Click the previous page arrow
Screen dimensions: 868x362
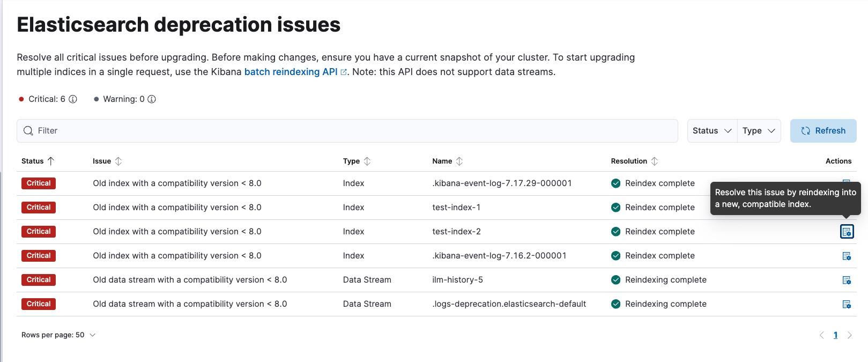(821, 335)
